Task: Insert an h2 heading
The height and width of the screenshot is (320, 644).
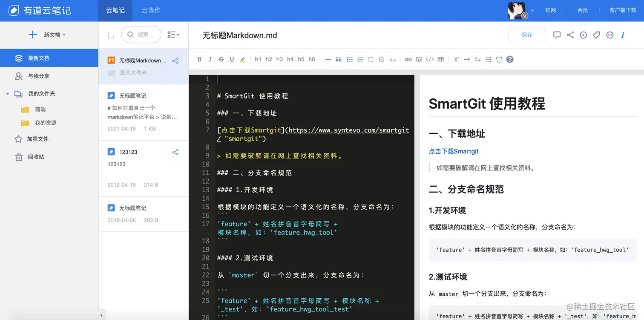Action: pos(269,59)
